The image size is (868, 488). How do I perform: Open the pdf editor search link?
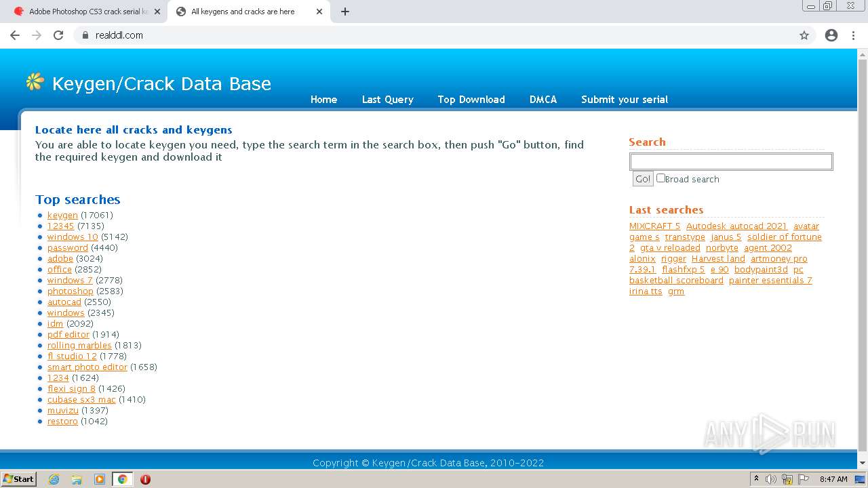[x=68, y=335]
